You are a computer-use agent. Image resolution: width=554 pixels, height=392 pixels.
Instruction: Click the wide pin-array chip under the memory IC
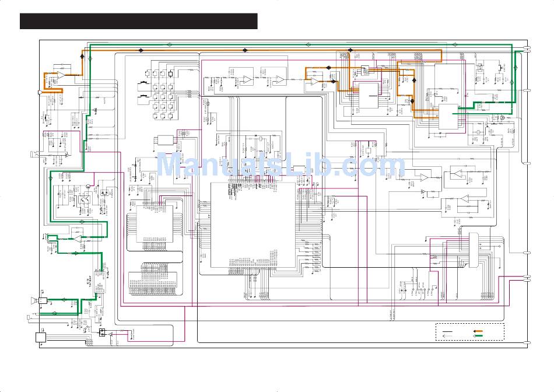click(152, 283)
